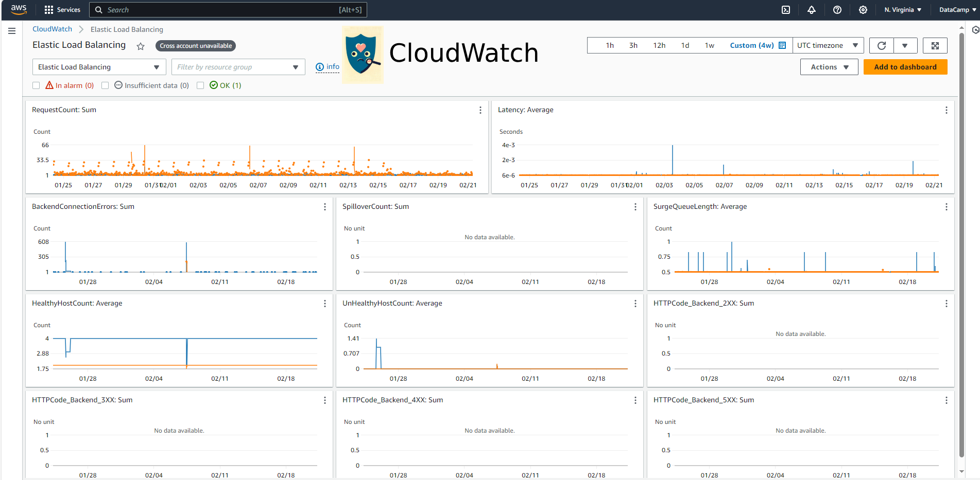Viewport: 980px width, 480px height.
Task: Check the Insufficient data filter checkbox
Action: [105, 85]
